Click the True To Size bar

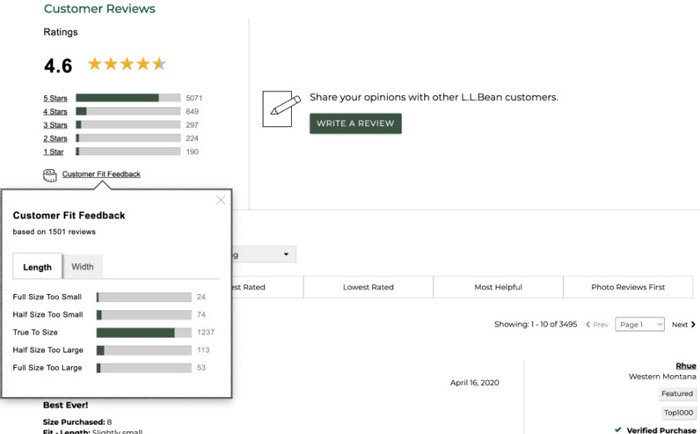point(144,333)
